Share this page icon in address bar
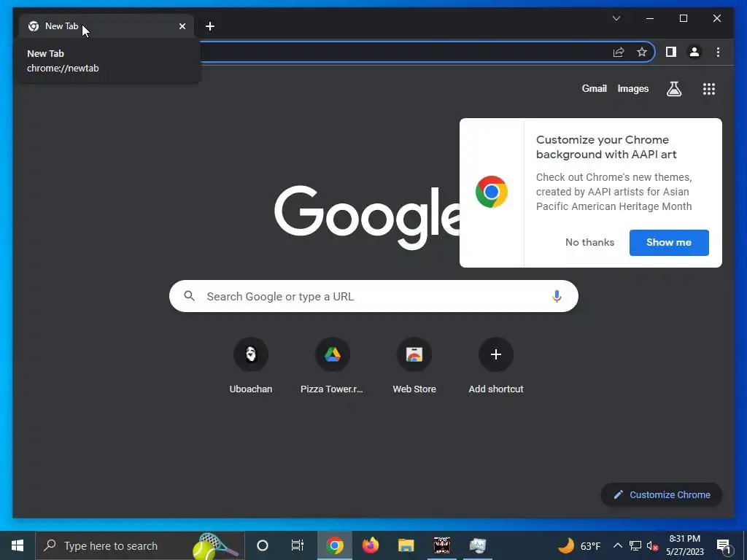747x560 pixels. click(619, 52)
